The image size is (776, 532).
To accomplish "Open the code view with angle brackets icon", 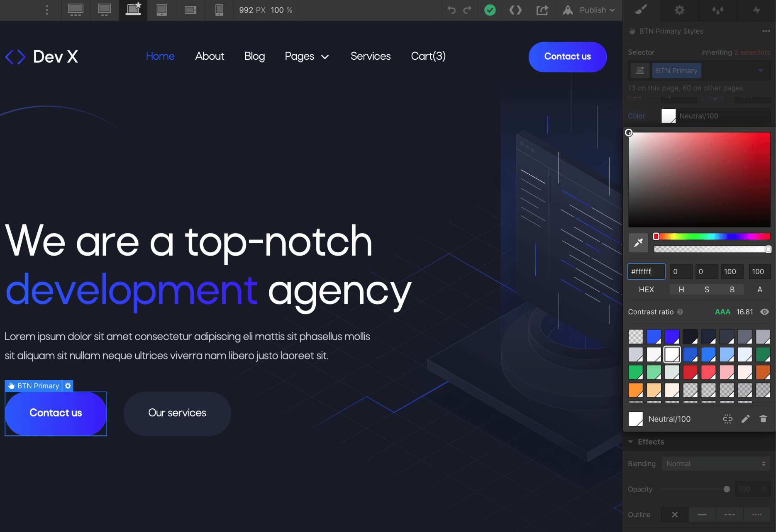I will 515,10.
